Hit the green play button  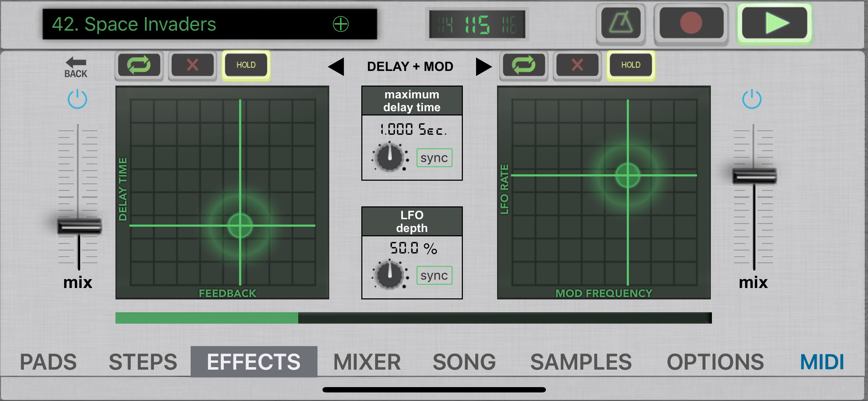(775, 23)
